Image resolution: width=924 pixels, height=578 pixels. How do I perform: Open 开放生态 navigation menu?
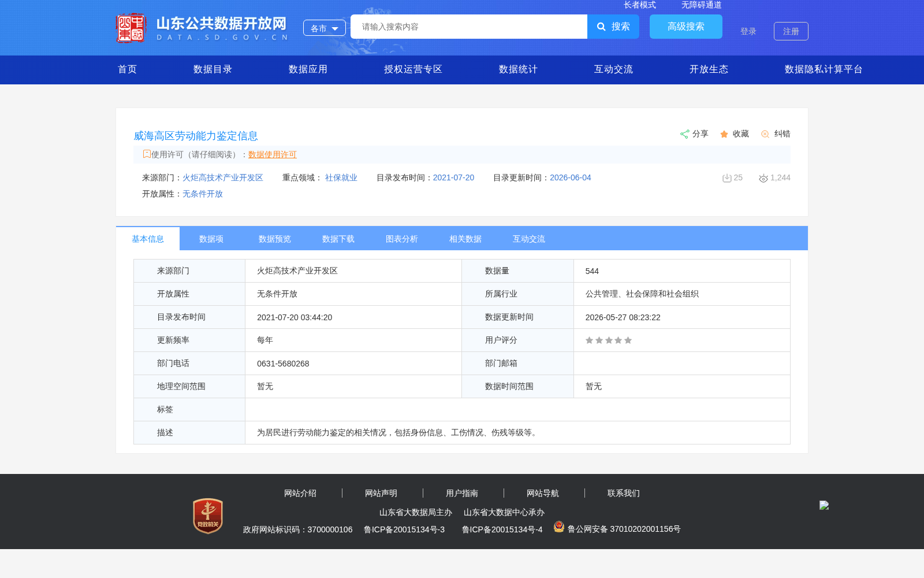click(709, 69)
